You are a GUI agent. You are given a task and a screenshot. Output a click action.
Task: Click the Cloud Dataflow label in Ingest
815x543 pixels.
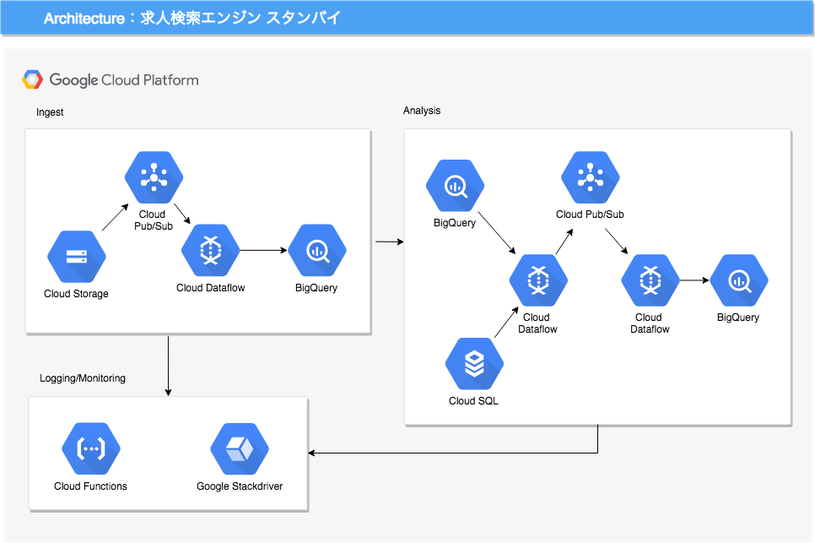[211, 288]
